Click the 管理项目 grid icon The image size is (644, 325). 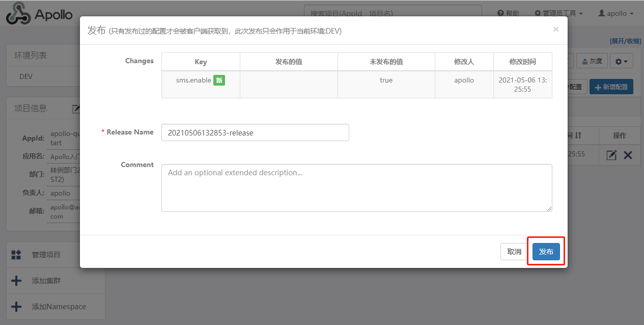point(16,255)
